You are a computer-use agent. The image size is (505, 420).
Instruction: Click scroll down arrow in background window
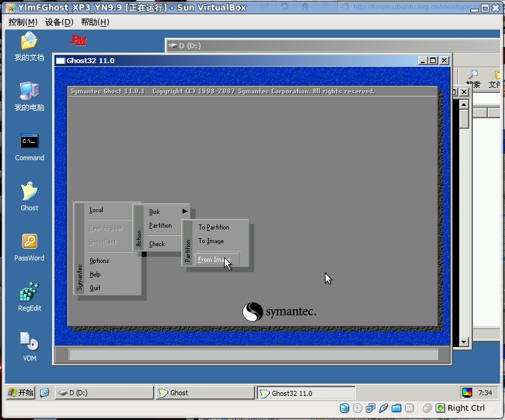pyautogui.click(x=464, y=342)
